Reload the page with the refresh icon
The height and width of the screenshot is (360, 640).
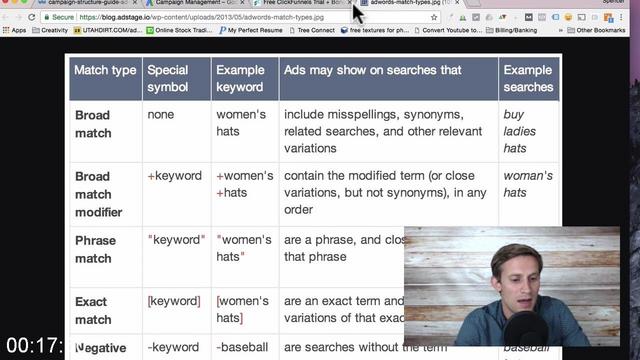(x=31, y=17)
